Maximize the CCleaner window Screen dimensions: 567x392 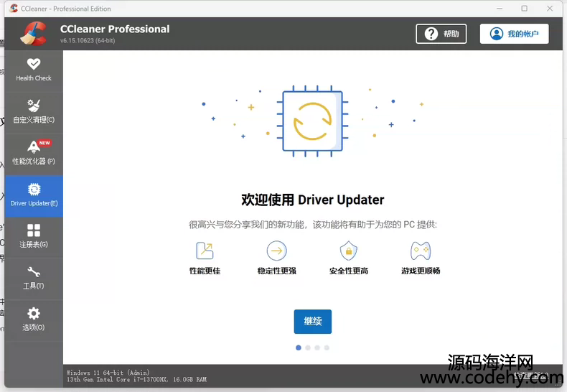[x=525, y=9]
